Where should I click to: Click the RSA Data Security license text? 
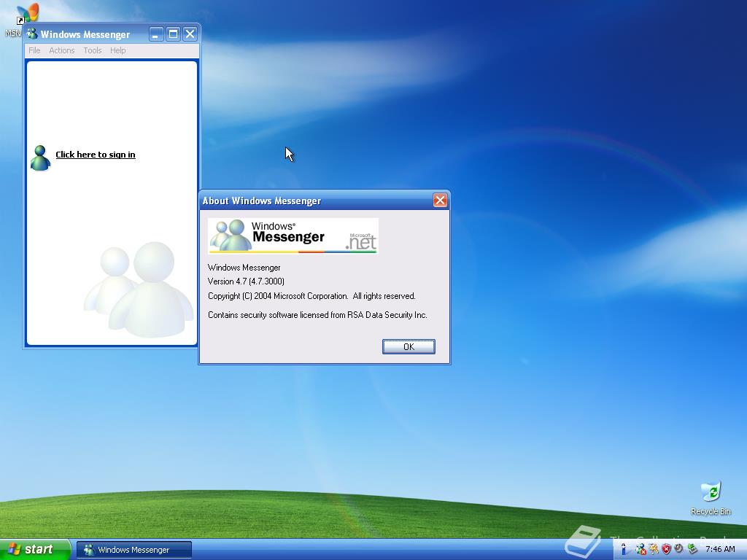318,315
